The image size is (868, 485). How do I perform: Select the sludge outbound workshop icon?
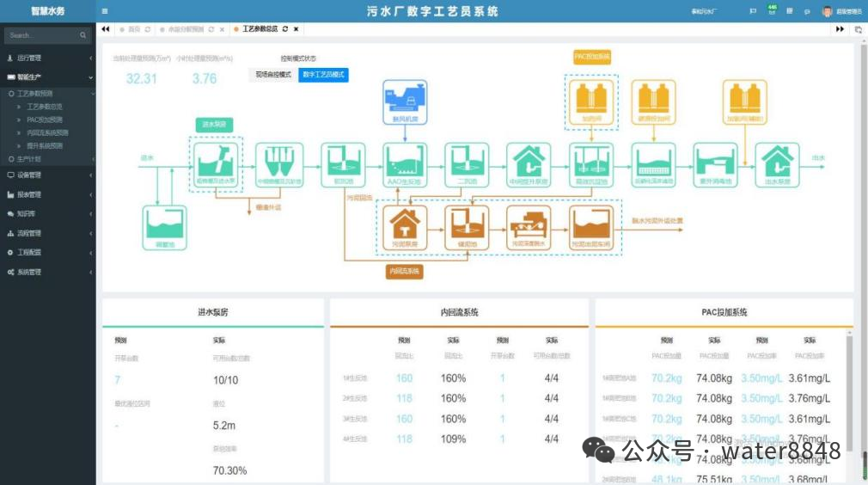(591, 228)
